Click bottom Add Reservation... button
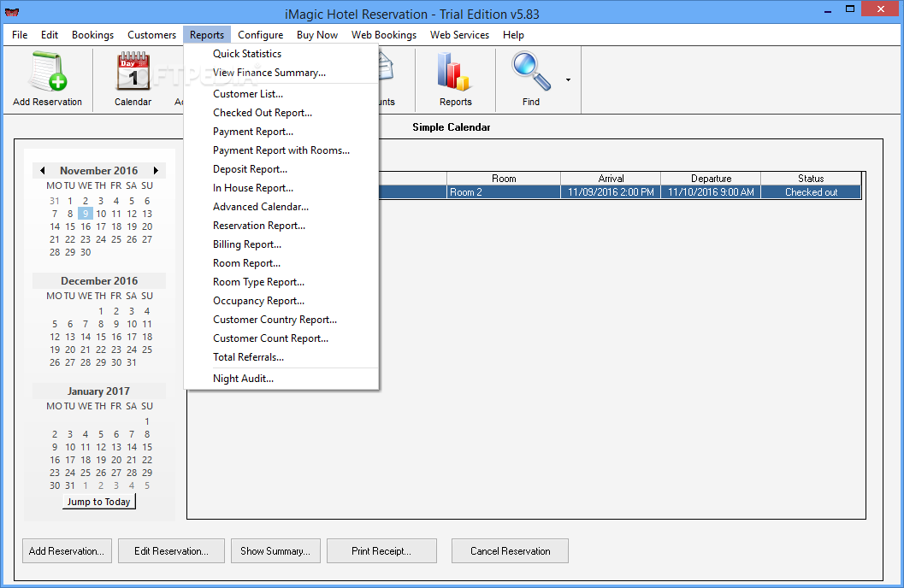 pyautogui.click(x=67, y=551)
